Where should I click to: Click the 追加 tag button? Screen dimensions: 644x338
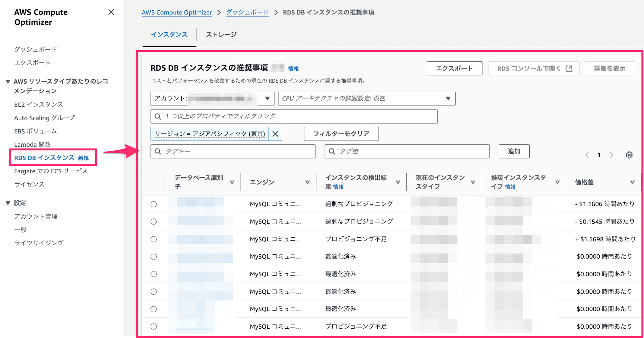point(514,151)
